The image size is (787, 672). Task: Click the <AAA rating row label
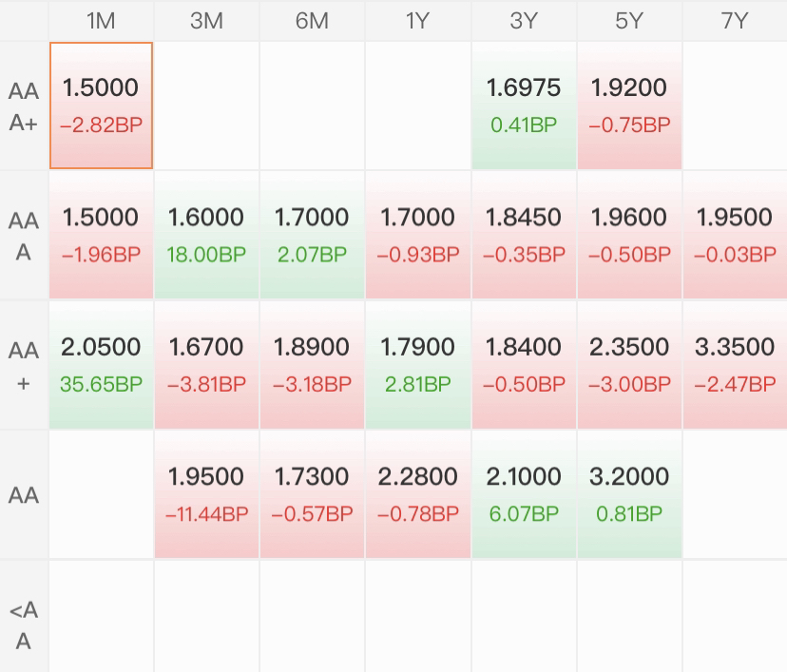pyautogui.click(x=24, y=624)
